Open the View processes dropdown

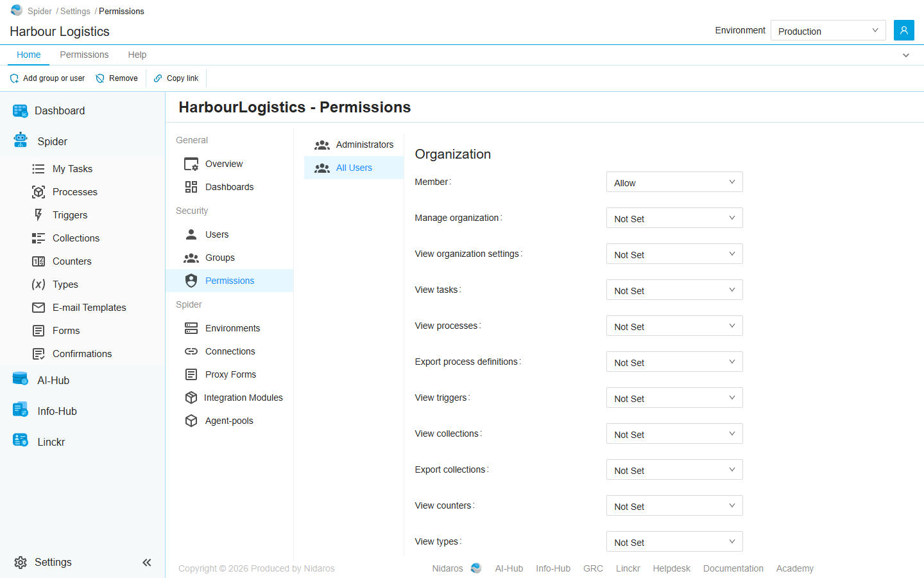point(674,326)
